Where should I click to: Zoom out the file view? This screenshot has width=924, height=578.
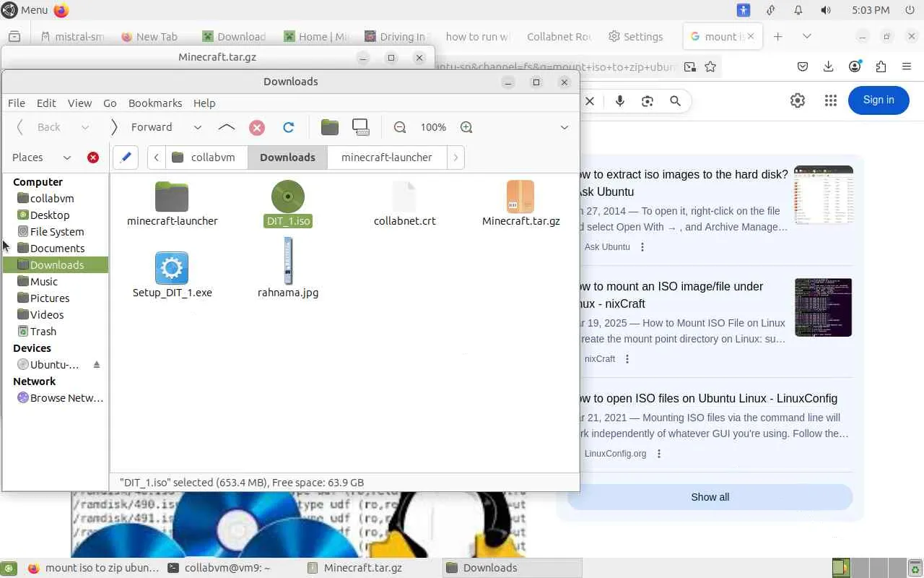(400, 127)
